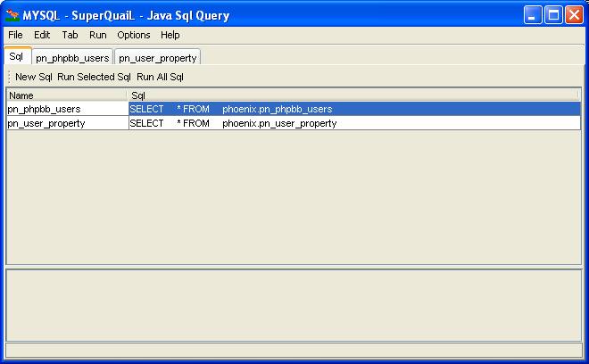
Task: Click the Name column header
Action: 67,95
